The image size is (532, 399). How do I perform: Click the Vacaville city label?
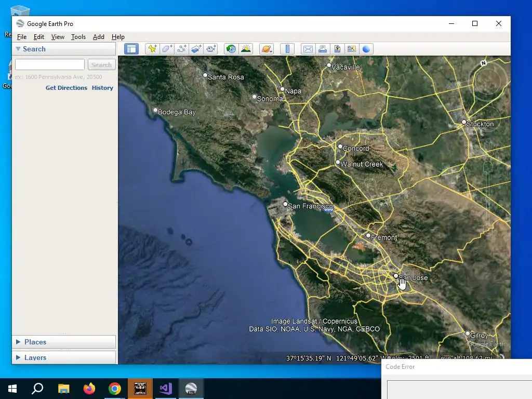(x=345, y=67)
